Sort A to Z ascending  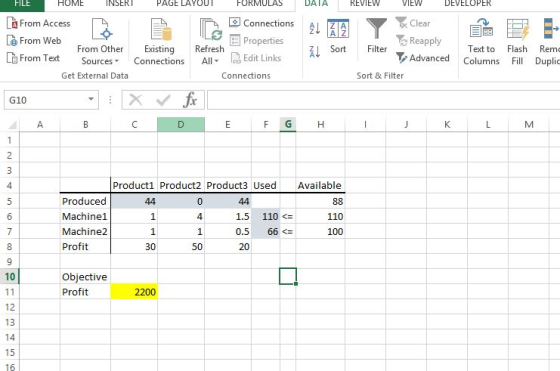[315, 29]
